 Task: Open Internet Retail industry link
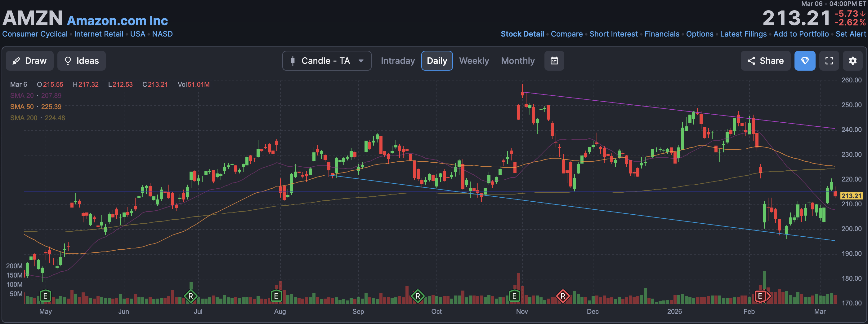pyautogui.click(x=99, y=34)
